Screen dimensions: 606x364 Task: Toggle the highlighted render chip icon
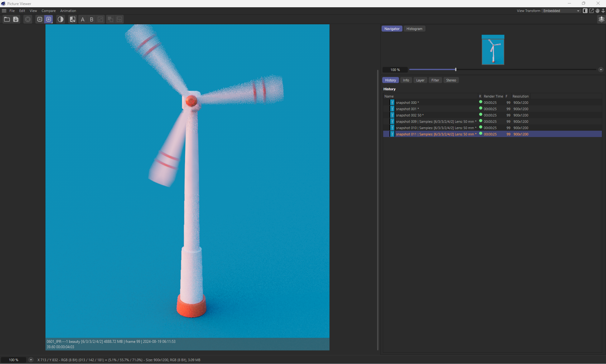click(x=49, y=19)
